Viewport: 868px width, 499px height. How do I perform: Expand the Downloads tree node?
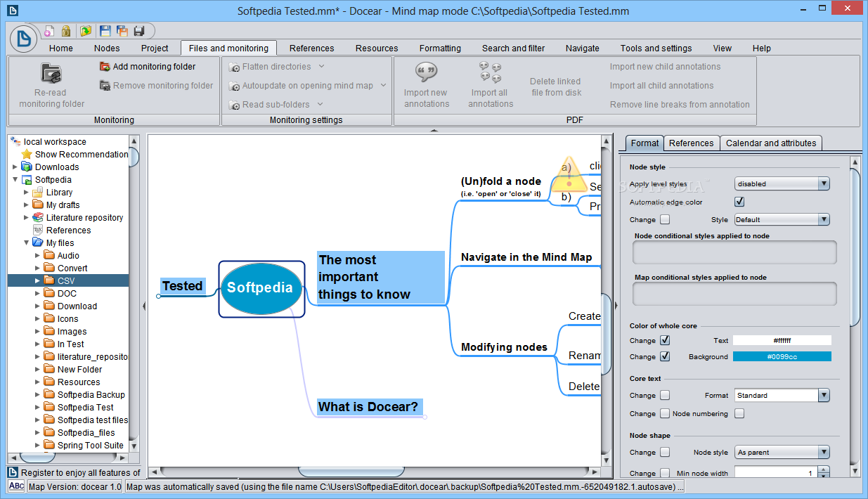[15, 167]
